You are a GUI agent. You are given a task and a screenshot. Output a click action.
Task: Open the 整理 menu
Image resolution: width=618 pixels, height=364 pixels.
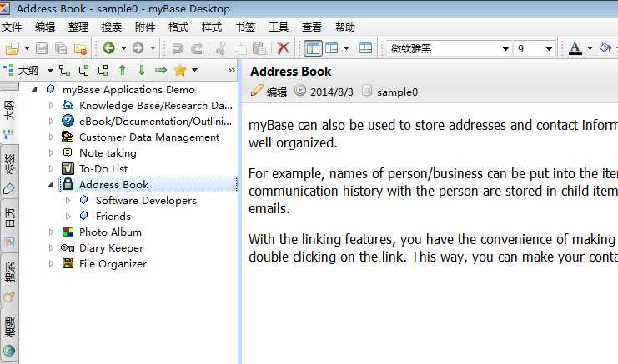click(x=78, y=27)
